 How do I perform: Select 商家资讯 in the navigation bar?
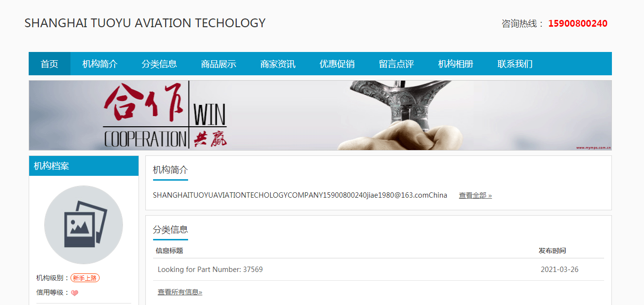click(278, 64)
